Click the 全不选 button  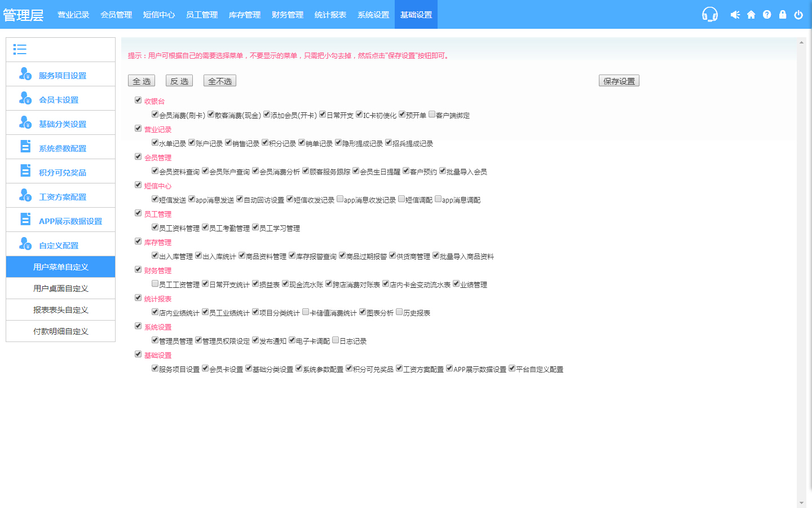pyautogui.click(x=220, y=81)
